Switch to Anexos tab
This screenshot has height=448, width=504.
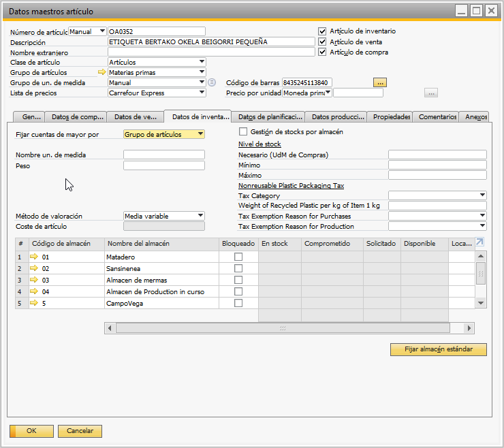click(474, 116)
